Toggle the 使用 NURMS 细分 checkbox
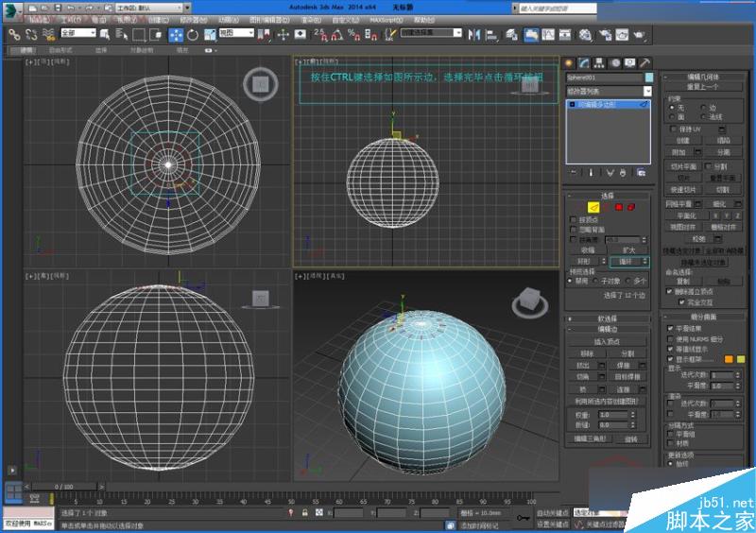 coord(670,338)
